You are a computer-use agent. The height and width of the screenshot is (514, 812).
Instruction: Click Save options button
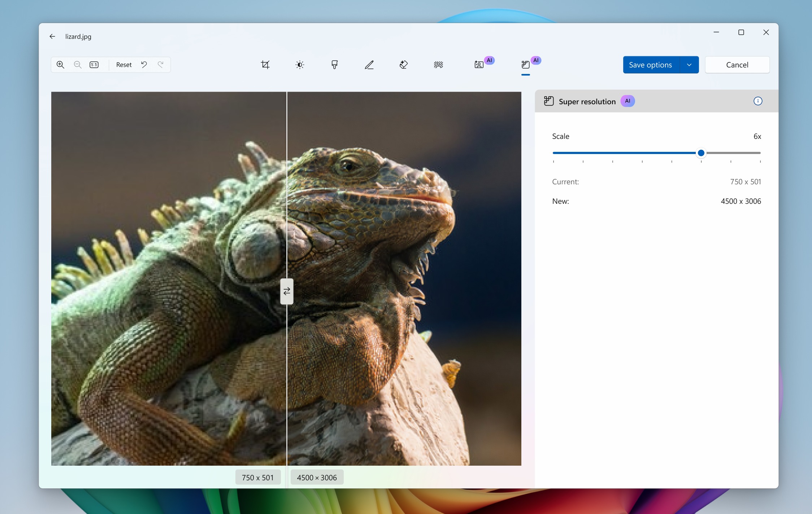[649, 64]
